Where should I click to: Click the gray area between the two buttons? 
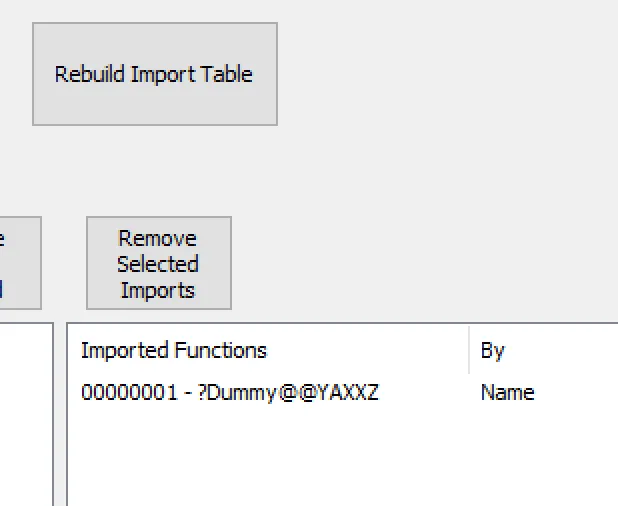(64, 263)
